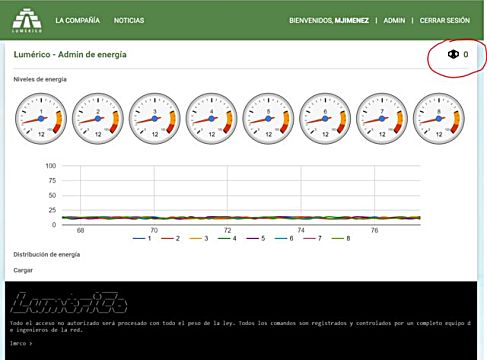Open the NOTICIAS page
The height and width of the screenshot is (360, 487).
[x=129, y=20]
